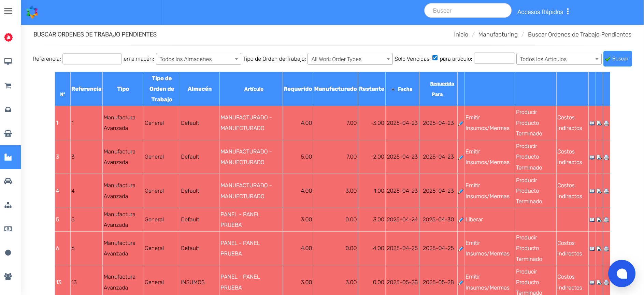644x295 pixels.
Task: Click the printer icon for order 3
Action: coord(606,158)
